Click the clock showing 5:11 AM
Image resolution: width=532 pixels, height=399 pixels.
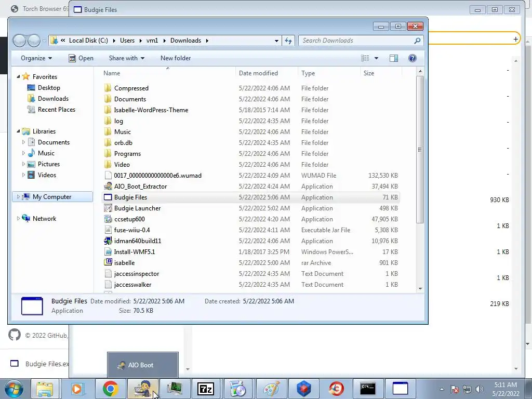(x=506, y=385)
